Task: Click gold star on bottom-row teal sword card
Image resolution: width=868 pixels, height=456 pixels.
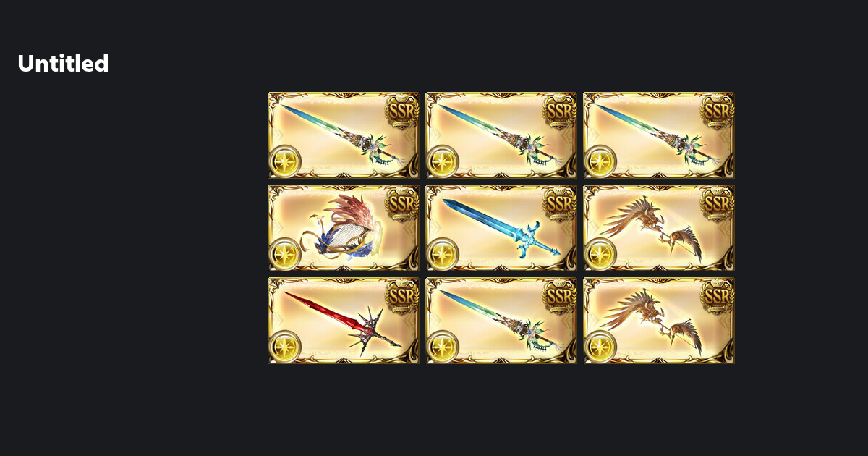Action: point(443,347)
